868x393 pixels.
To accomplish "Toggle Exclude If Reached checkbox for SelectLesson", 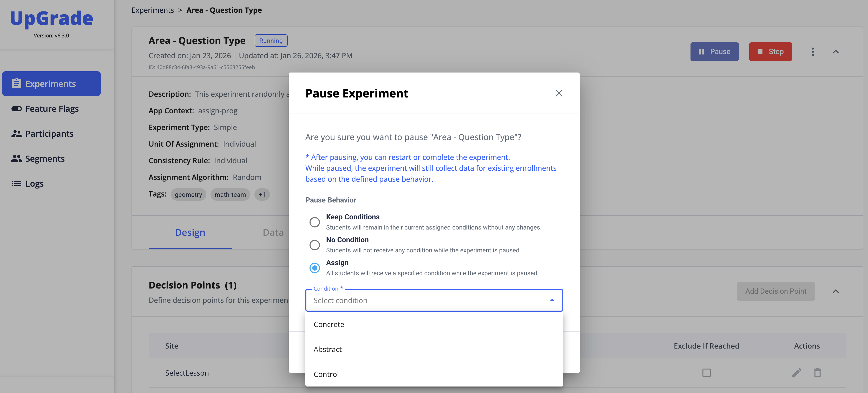I will pyautogui.click(x=706, y=373).
